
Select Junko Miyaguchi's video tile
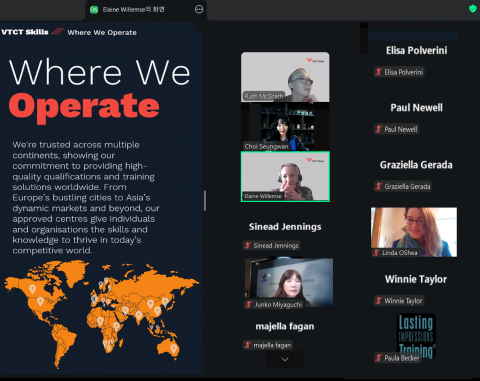289,283
